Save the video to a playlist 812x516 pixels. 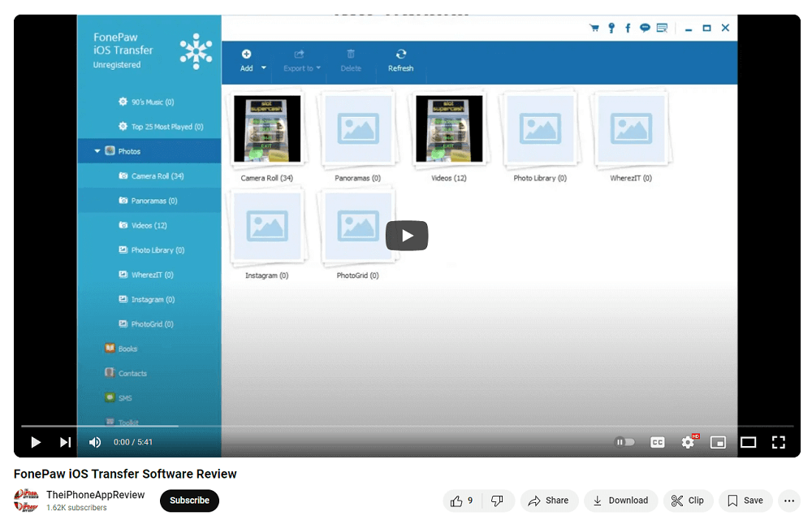tap(745, 501)
